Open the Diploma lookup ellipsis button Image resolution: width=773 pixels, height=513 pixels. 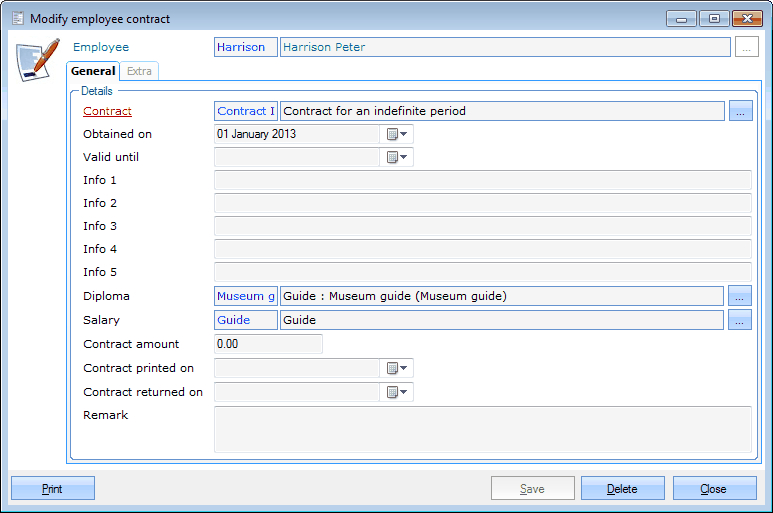pos(740,296)
